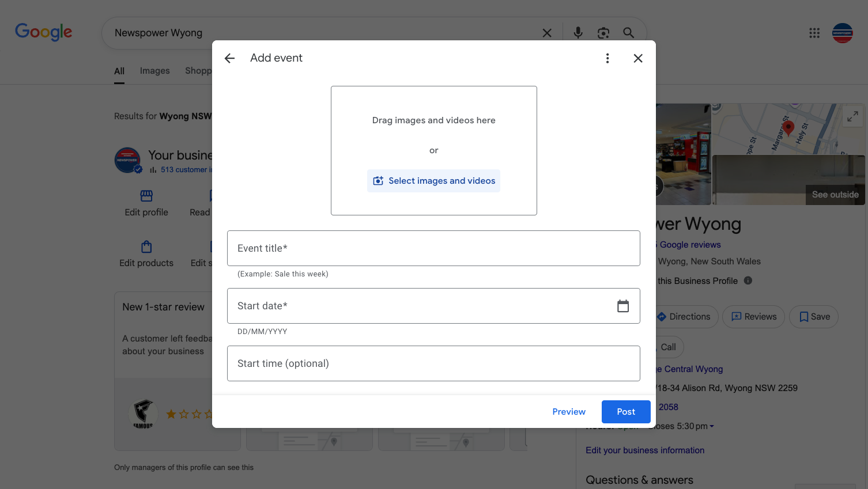The image size is (868, 489).
Task: Click the Questions & answers heading
Action: [x=640, y=480]
